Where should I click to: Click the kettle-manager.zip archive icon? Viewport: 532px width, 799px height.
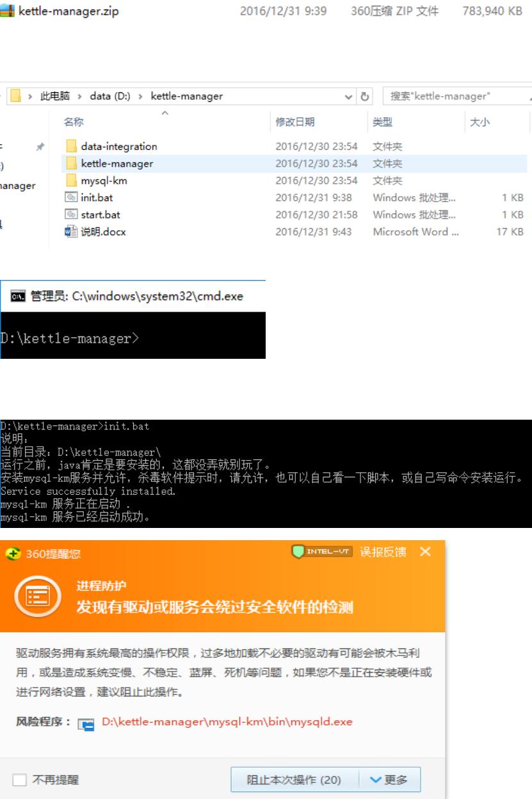point(8,11)
